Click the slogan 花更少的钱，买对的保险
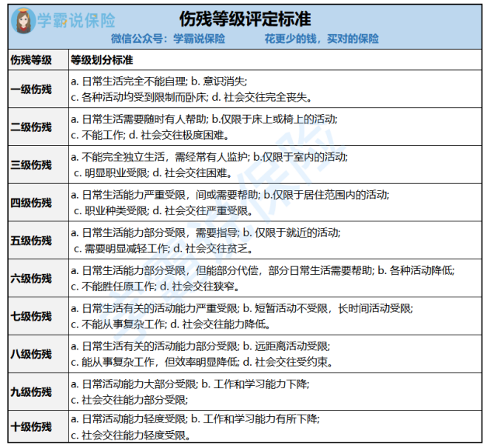 pos(322,39)
